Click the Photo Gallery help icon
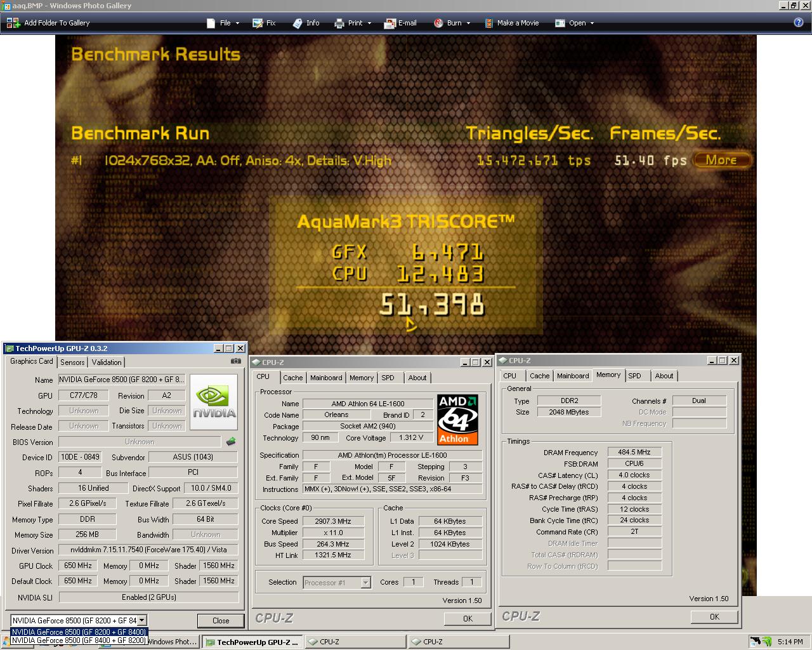The height and width of the screenshot is (650, 812). pos(799,22)
